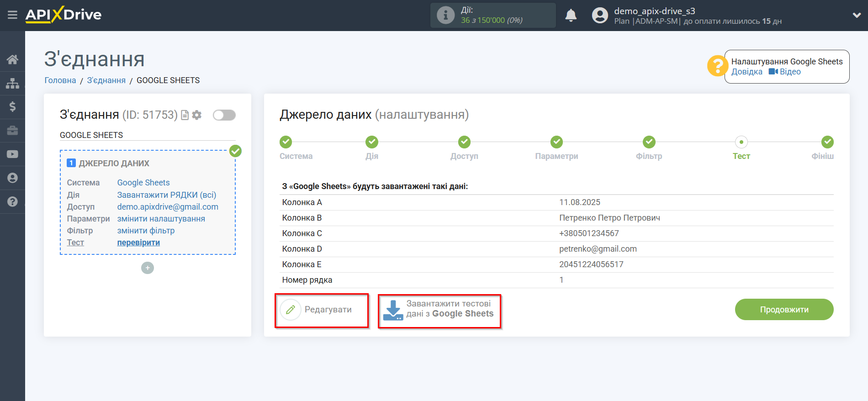Click the value Петренко Петро Петрович
The image size is (868, 401).
(609, 218)
